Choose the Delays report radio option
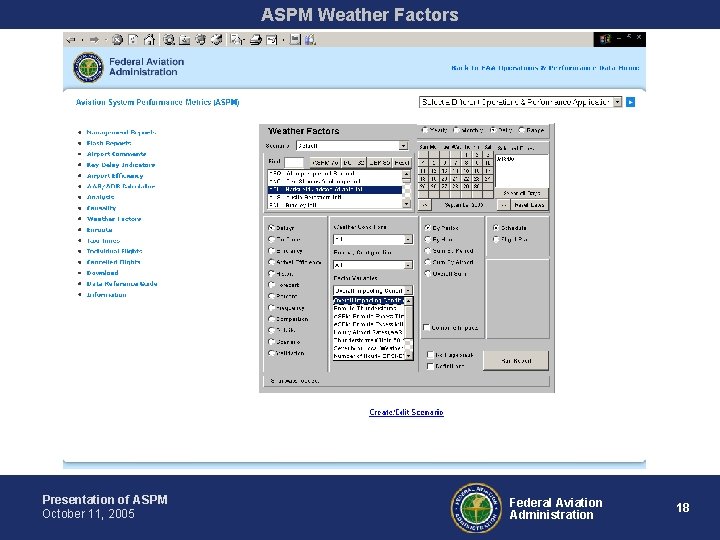The width and height of the screenshot is (720, 540). coord(271,228)
